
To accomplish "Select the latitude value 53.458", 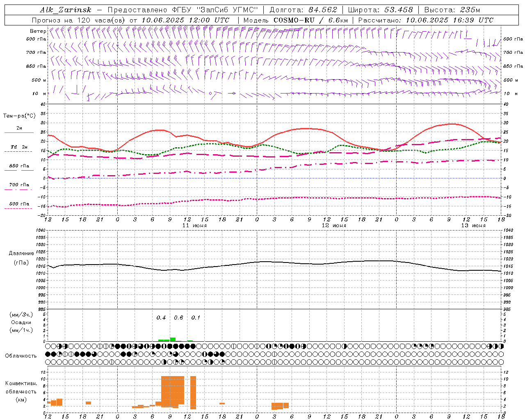I will (399, 10).
